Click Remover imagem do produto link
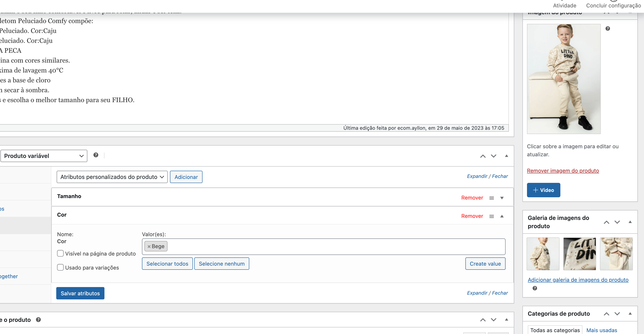Viewport: 644px width, 334px height. pos(563,171)
